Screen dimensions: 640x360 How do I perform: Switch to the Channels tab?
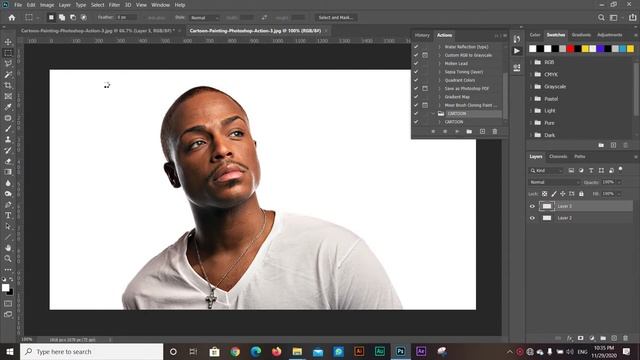(x=558, y=156)
